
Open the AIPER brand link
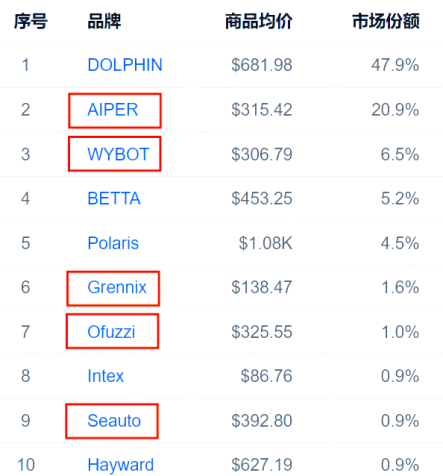pos(113,110)
